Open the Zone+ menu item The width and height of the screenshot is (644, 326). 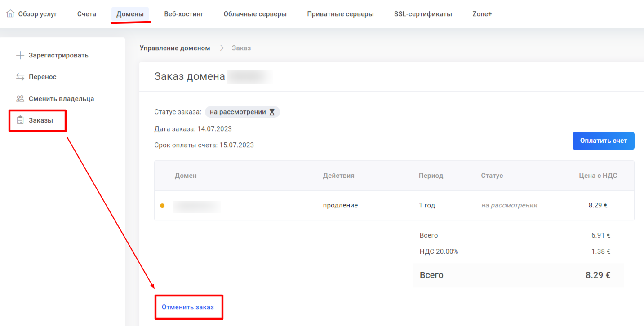tap(482, 14)
